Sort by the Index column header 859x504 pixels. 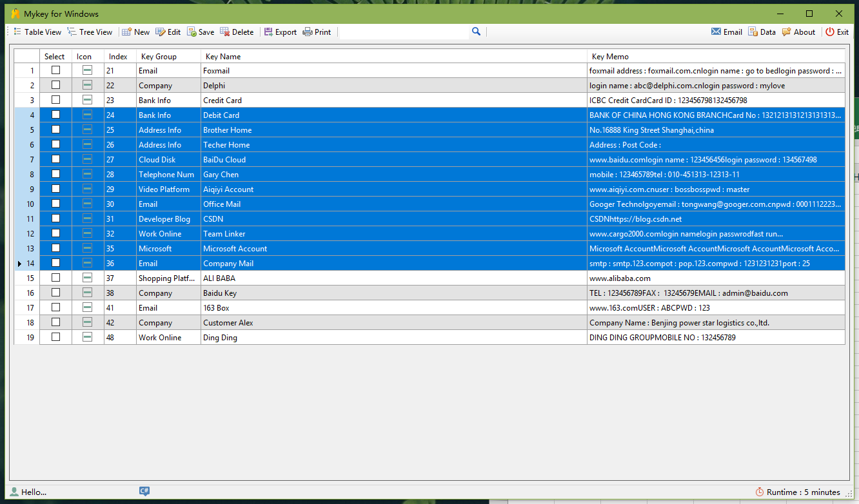[x=120, y=56]
